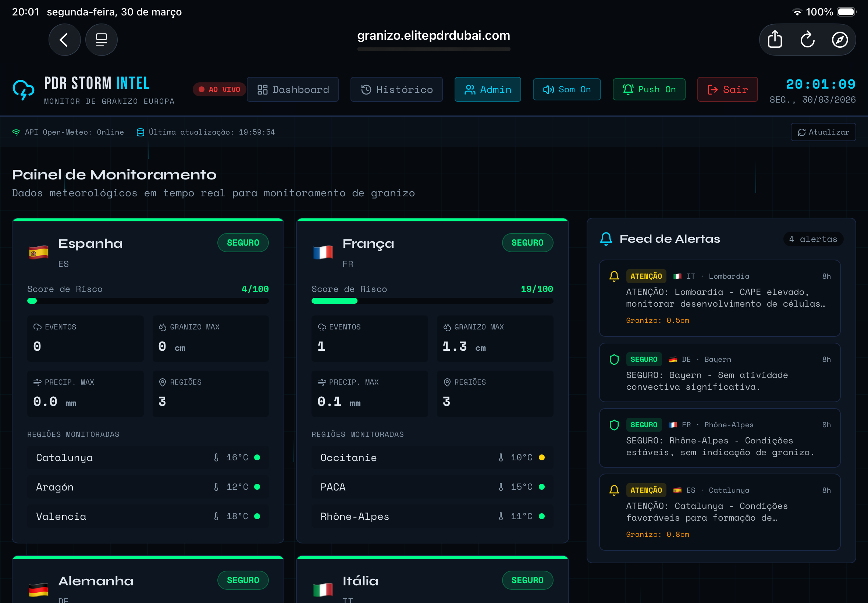Click the reload page icon
Image resolution: width=868 pixels, height=603 pixels.
pos(807,39)
